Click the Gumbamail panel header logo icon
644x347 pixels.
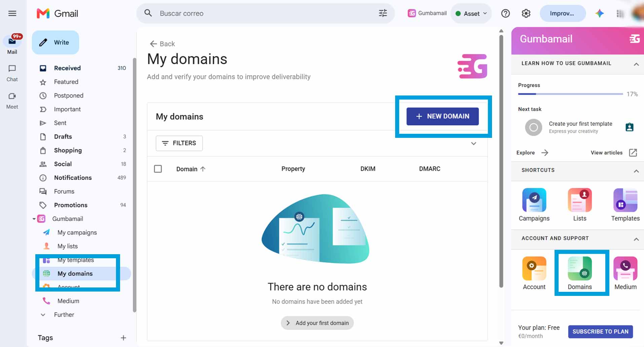[635, 39]
